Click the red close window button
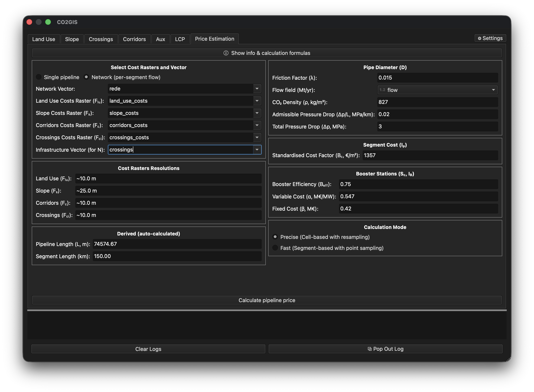The width and height of the screenshot is (534, 392). 30,22
